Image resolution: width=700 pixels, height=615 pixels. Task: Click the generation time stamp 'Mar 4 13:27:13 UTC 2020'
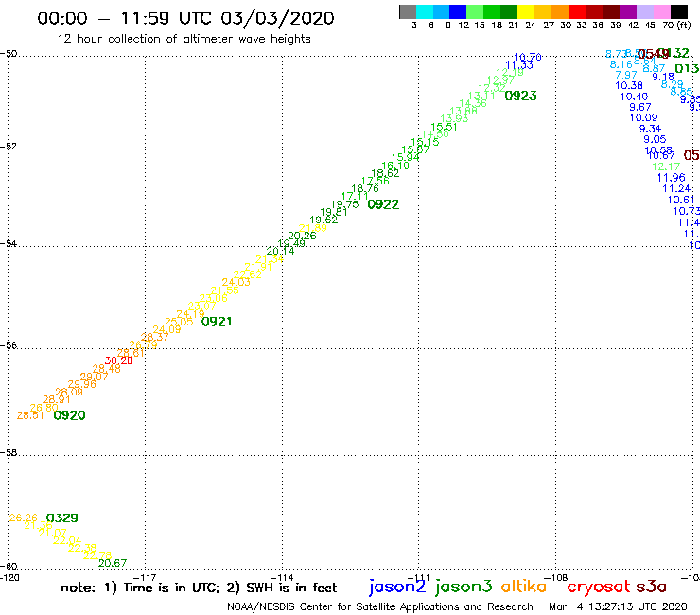click(618, 607)
